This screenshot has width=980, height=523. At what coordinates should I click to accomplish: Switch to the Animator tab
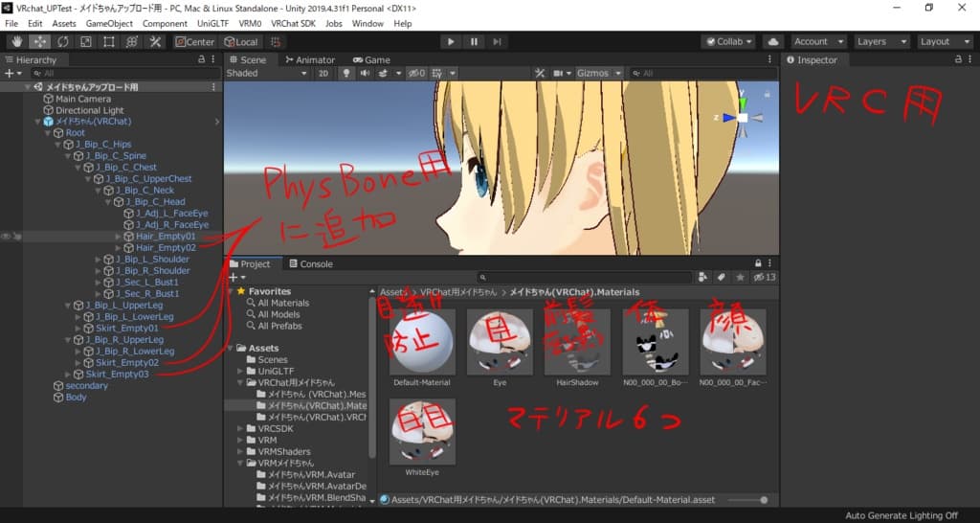310,59
